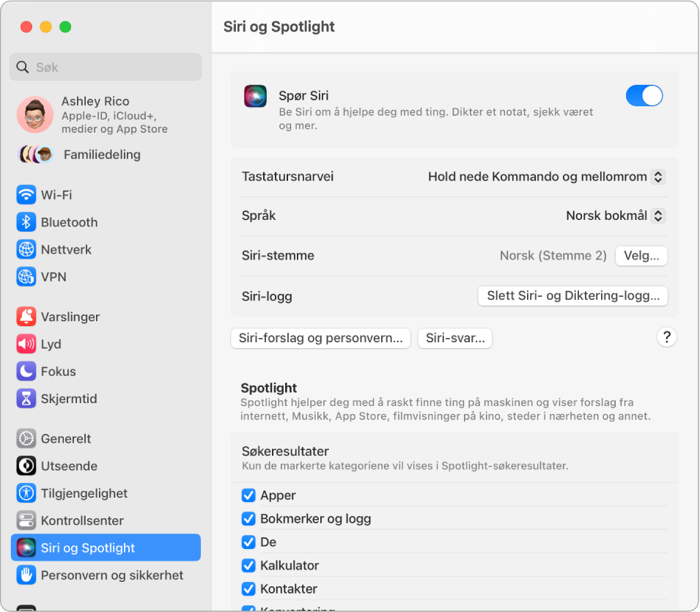700x612 pixels.
Task: Click inside the Søk field
Action: coord(106,67)
